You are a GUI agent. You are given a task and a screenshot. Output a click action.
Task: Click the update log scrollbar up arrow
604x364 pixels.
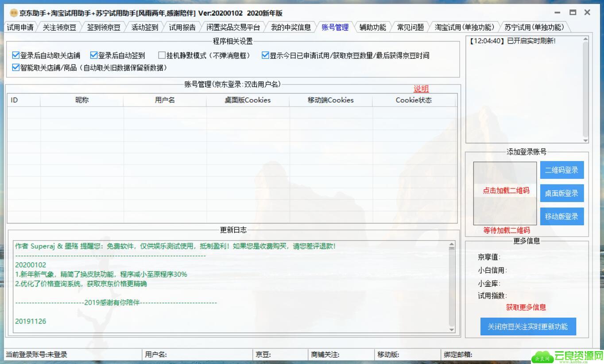tap(452, 245)
